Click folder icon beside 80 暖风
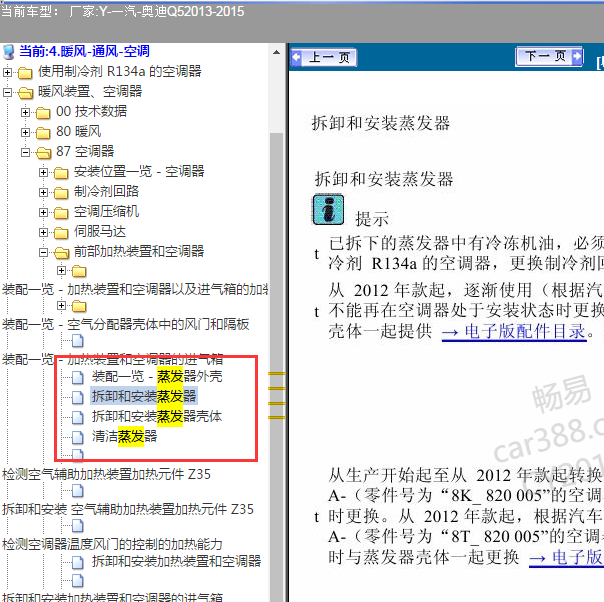 point(43,132)
